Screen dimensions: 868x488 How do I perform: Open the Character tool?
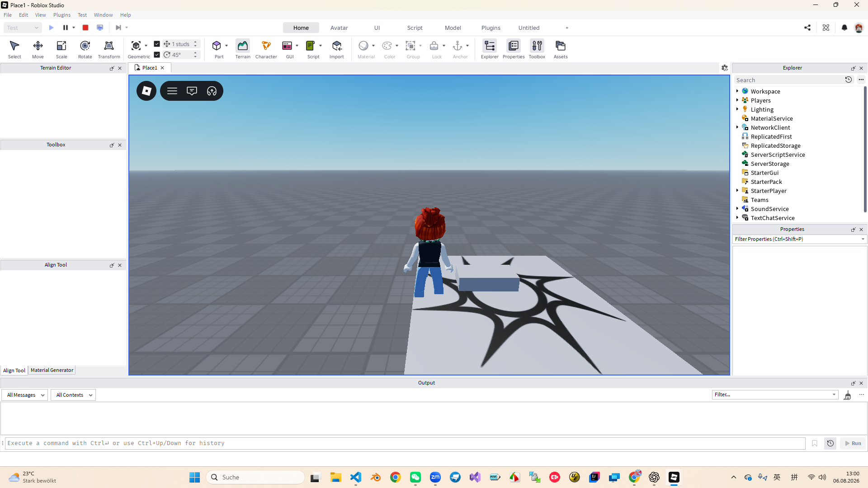266,49
